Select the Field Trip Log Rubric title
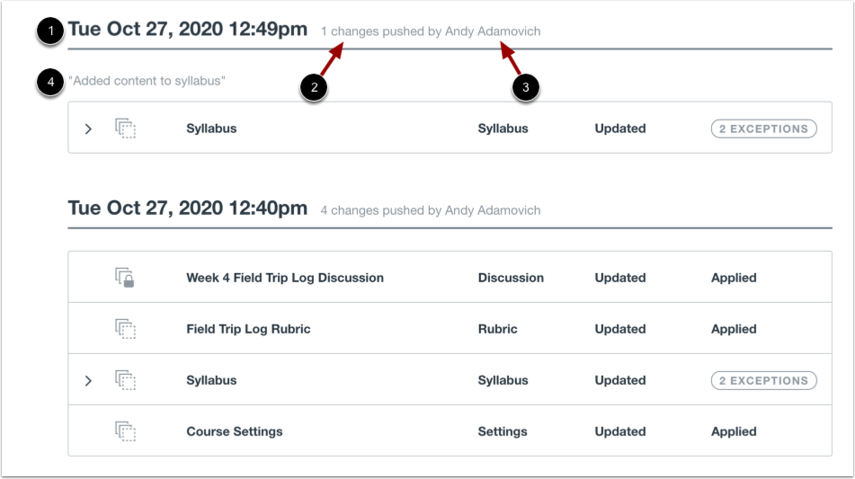The image size is (855, 479). pos(248,329)
